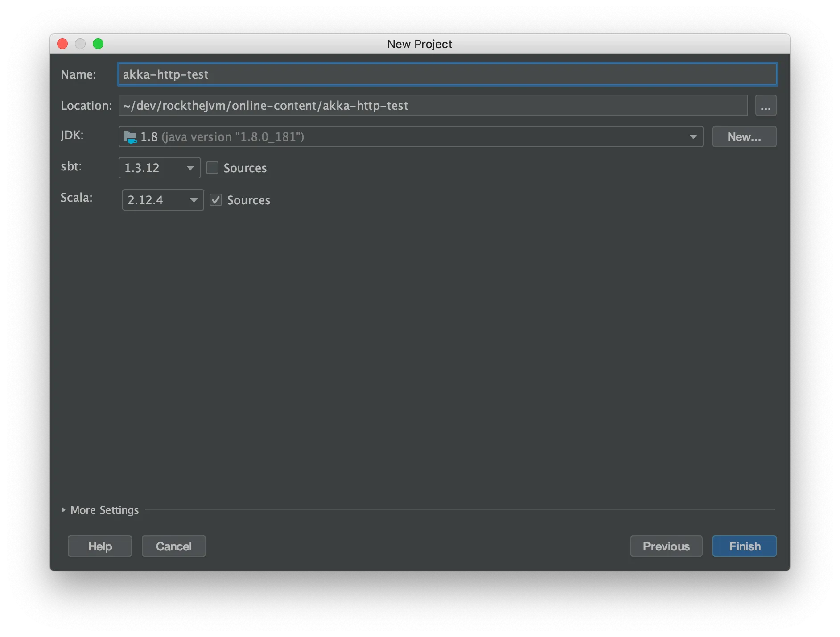Uncheck the Sources box next to Scala
The height and width of the screenshot is (637, 840).
(216, 200)
